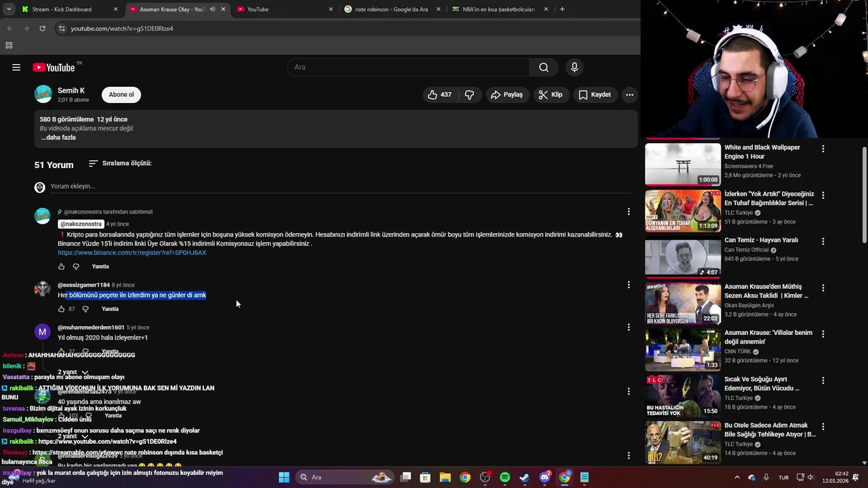Click the YouTube search magnifier button

(x=544, y=67)
